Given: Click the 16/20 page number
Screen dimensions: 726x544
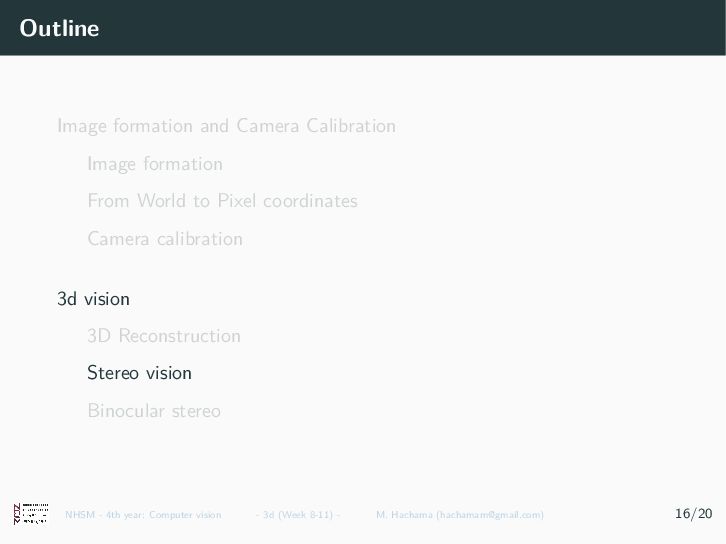Looking at the screenshot, I should (x=693, y=514).
